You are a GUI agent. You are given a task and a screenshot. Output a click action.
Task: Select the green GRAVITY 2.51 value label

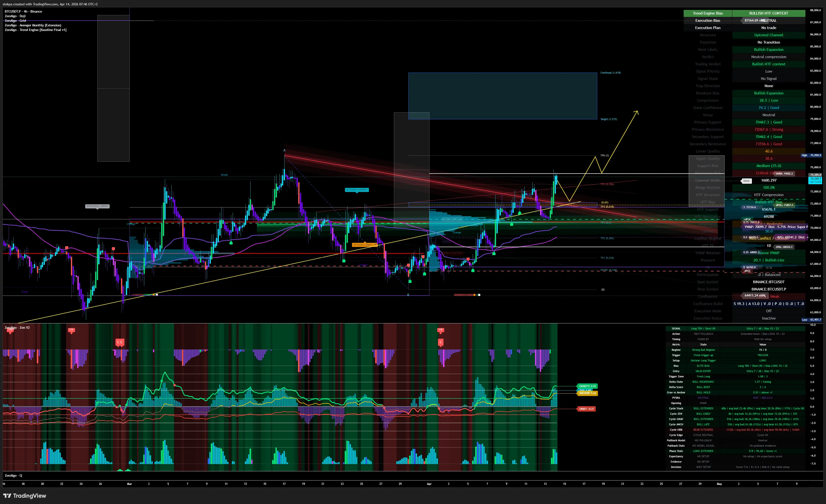click(587, 386)
